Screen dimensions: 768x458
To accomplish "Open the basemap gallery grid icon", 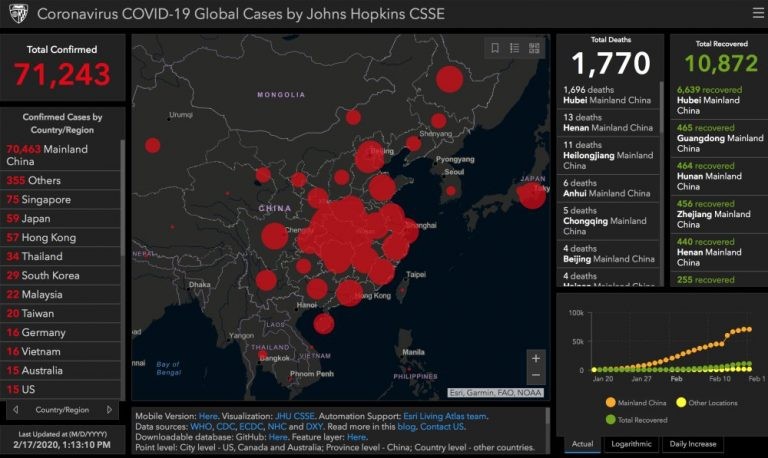I will point(534,47).
